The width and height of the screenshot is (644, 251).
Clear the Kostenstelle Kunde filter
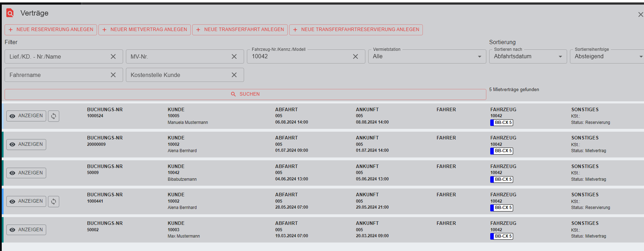tap(234, 75)
